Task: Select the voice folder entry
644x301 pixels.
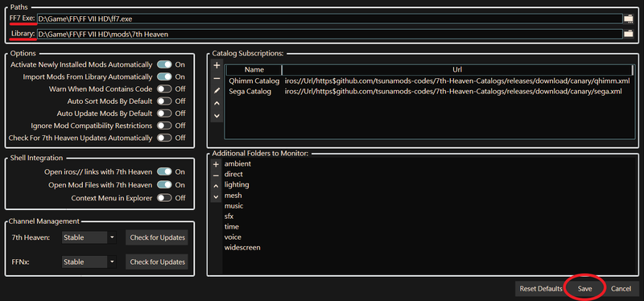Action: (x=233, y=237)
